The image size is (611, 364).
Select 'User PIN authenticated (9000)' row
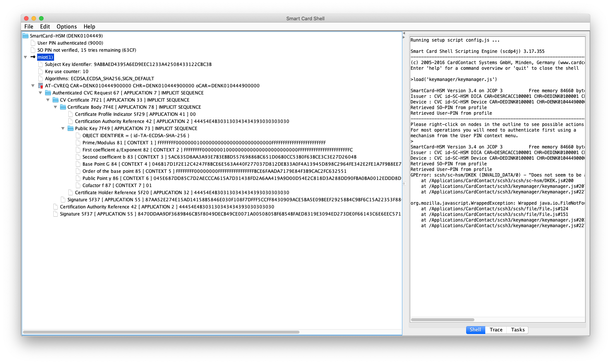(x=70, y=43)
